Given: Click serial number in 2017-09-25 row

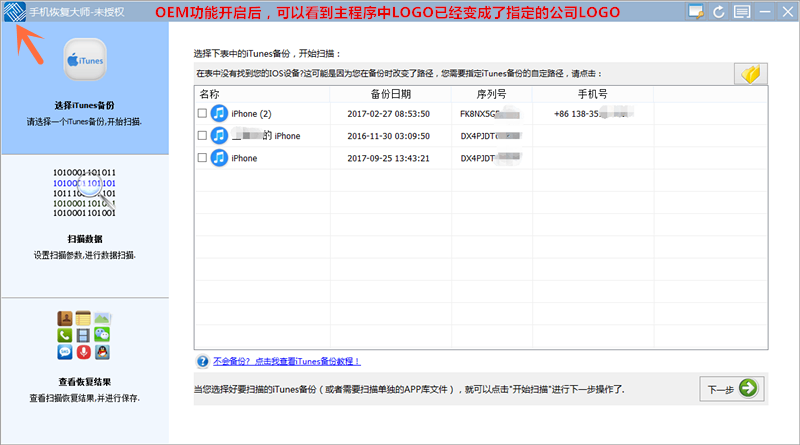Looking at the screenshot, I should click(x=490, y=158).
